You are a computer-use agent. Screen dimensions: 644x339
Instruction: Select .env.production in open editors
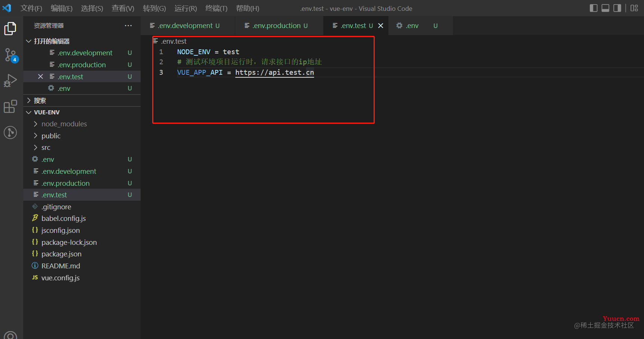82,65
